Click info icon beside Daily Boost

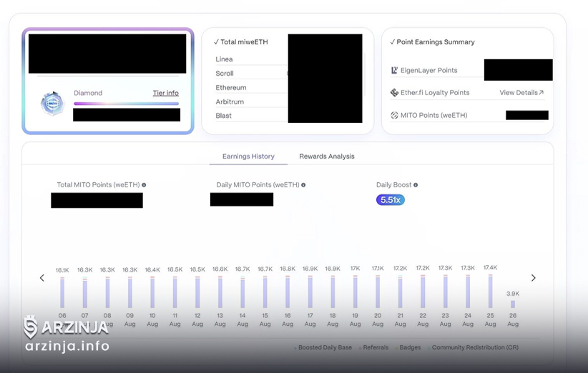pos(416,184)
